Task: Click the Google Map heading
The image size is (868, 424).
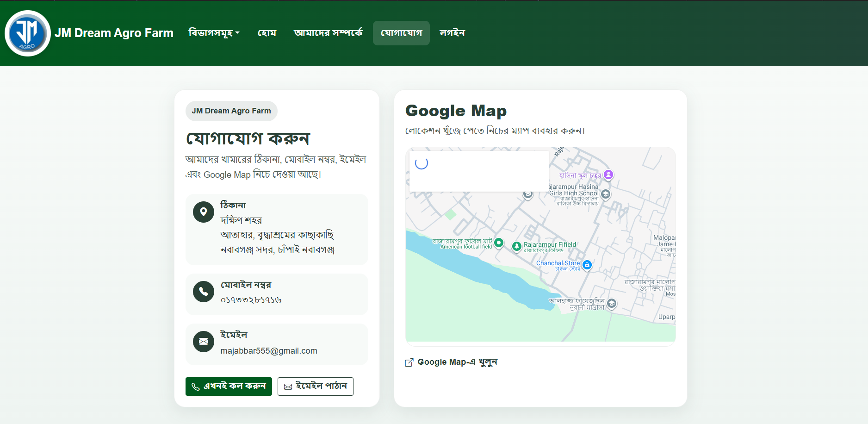Action: tap(456, 111)
